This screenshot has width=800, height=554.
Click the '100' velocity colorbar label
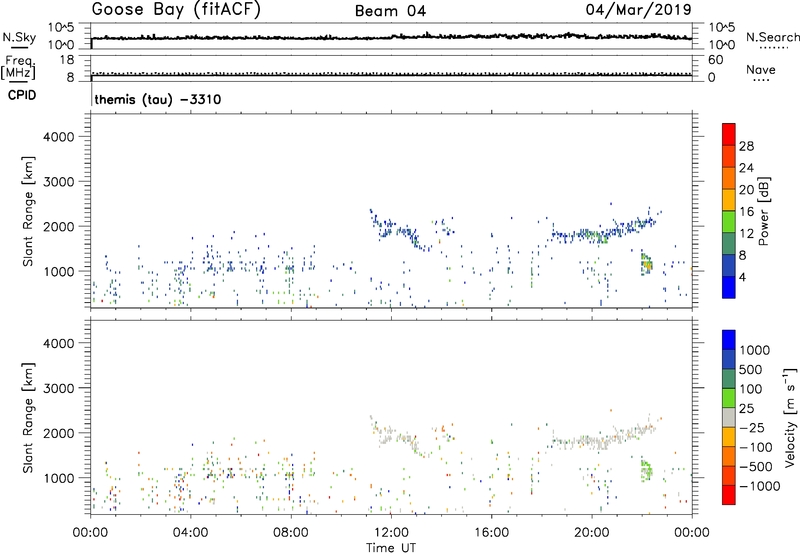tap(753, 389)
